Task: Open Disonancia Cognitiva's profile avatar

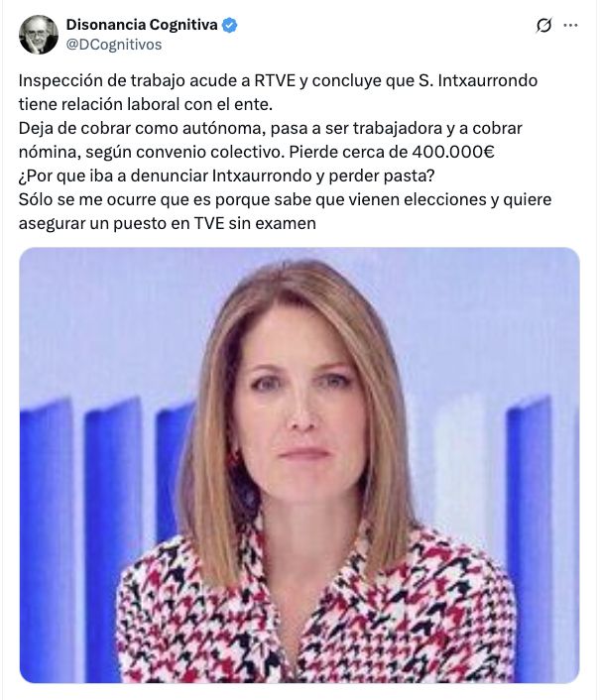Action: pyautogui.click(x=39, y=35)
